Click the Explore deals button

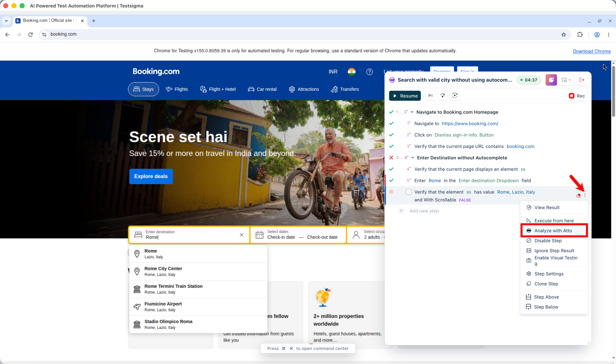point(151,176)
